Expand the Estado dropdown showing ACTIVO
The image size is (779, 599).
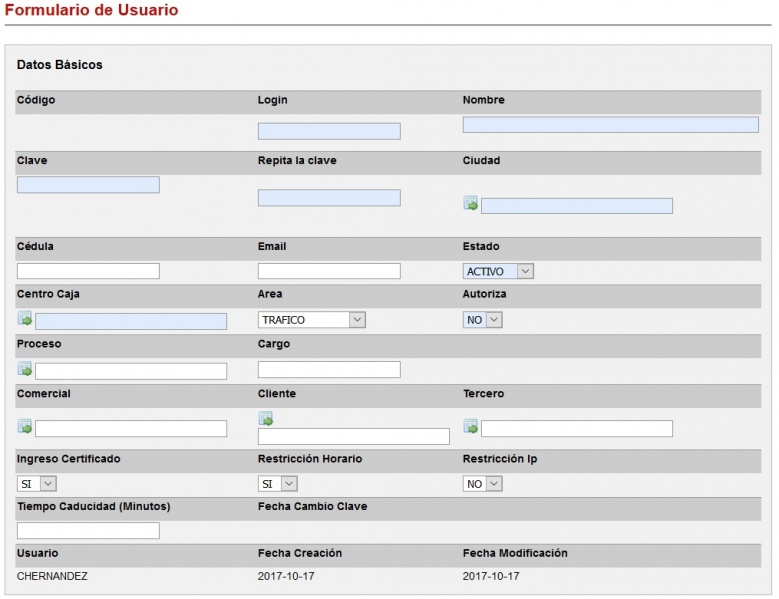tap(498, 271)
